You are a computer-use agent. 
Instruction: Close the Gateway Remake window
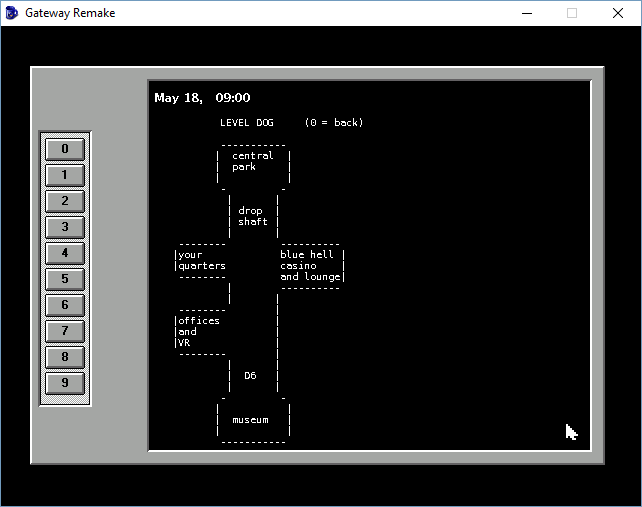pos(618,13)
